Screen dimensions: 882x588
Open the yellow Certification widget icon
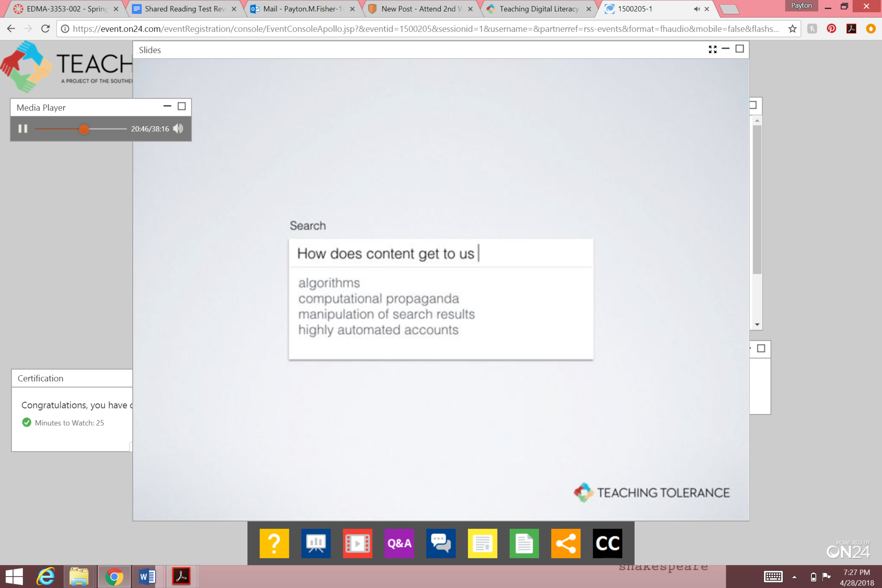[482, 543]
